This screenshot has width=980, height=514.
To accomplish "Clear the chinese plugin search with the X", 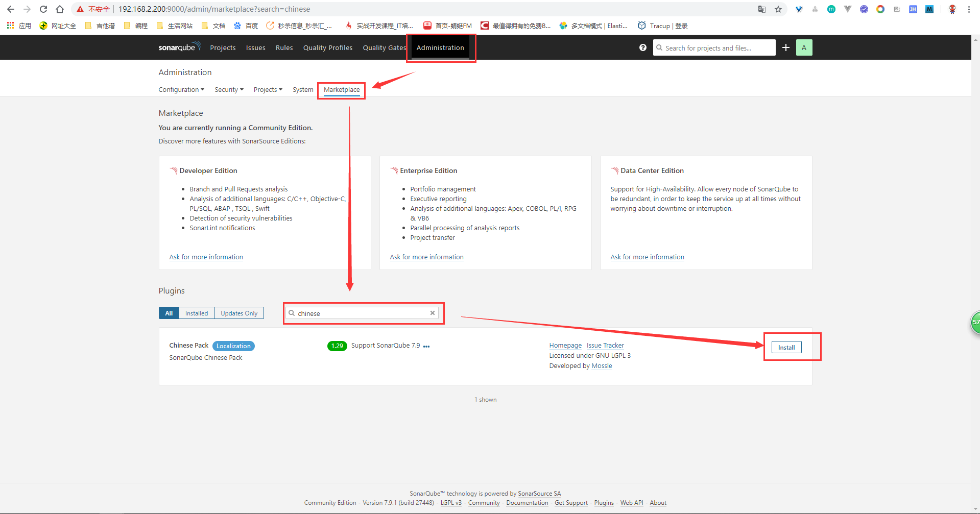I will click(433, 313).
